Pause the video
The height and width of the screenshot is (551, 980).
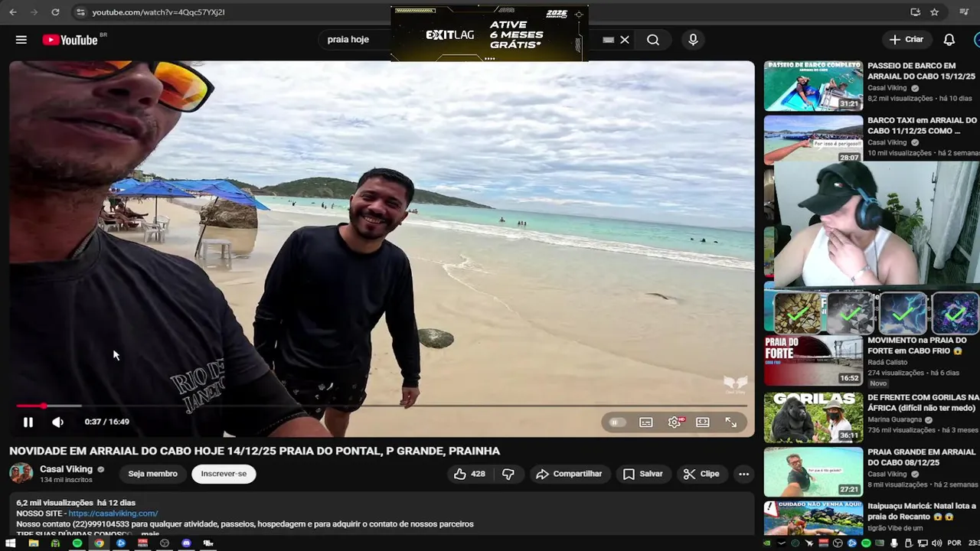tap(28, 422)
